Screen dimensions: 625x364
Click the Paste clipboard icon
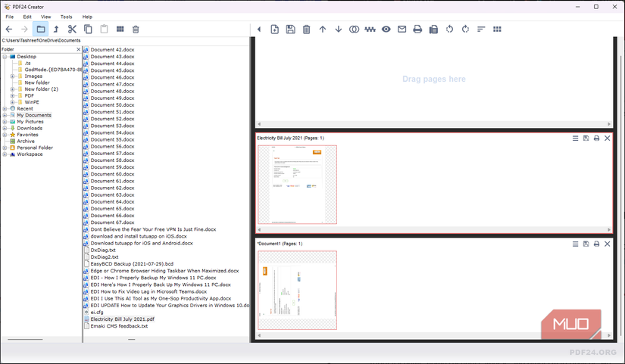104,29
